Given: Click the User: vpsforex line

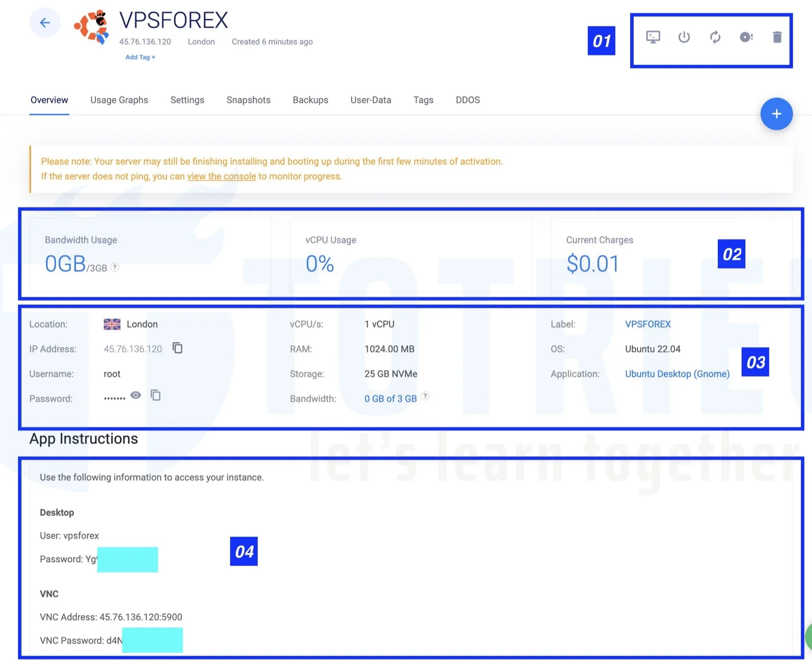Looking at the screenshot, I should coord(69,535).
